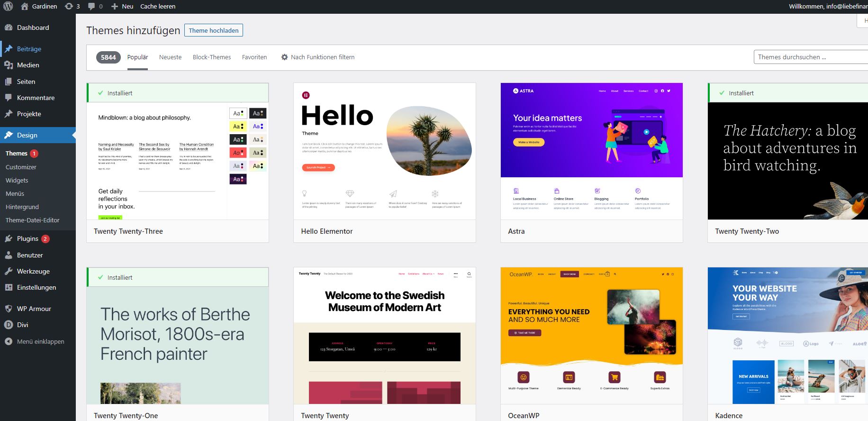Switch to the Populär tab
This screenshot has width=868, height=421.
pos(137,57)
